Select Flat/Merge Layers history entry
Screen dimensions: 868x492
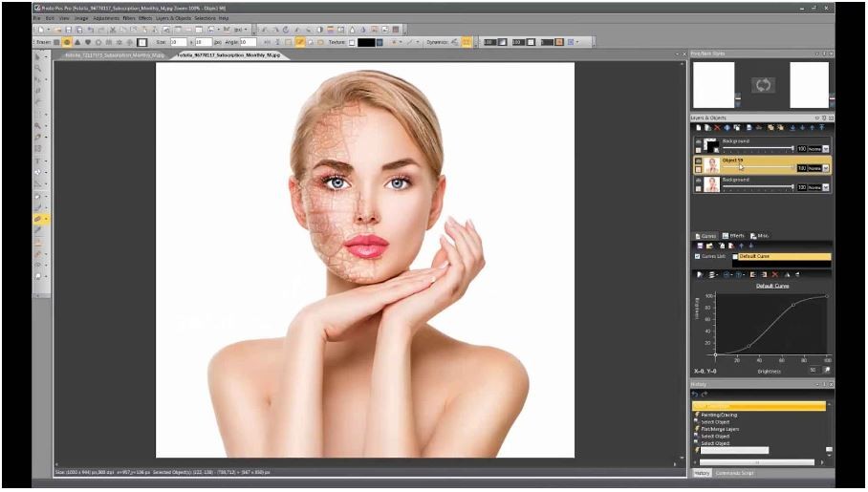(x=719, y=429)
